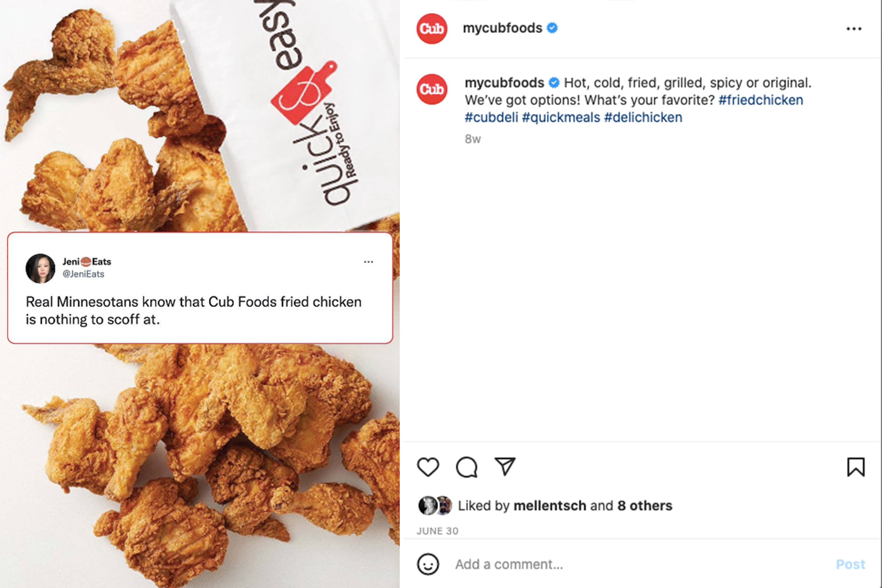Open comments via speech bubble icon
The width and height of the screenshot is (882, 588).
click(466, 467)
